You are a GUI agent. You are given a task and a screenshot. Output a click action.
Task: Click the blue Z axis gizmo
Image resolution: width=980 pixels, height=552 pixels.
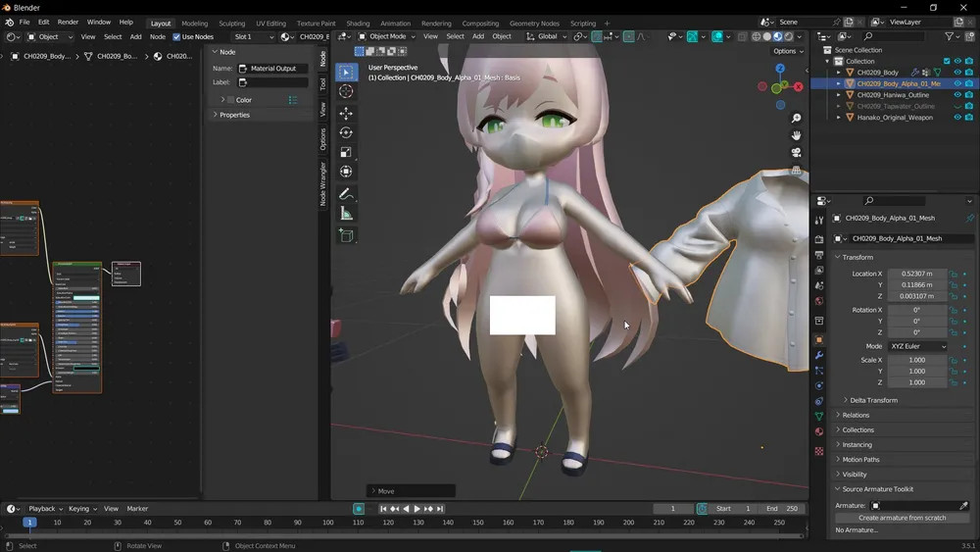[x=780, y=68]
